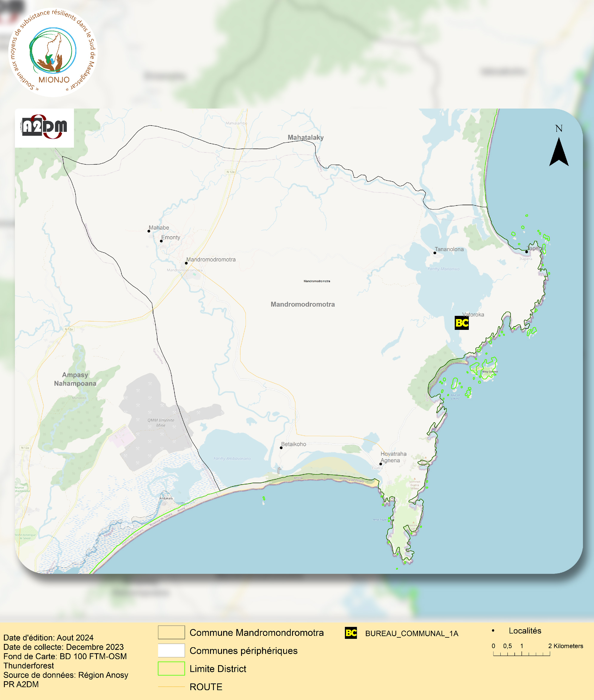Viewport: 594px width, 700px height.
Task: Click the Commune Mandromondromotra legend swatch
Action: pyautogui.click(x=172, y=632)
